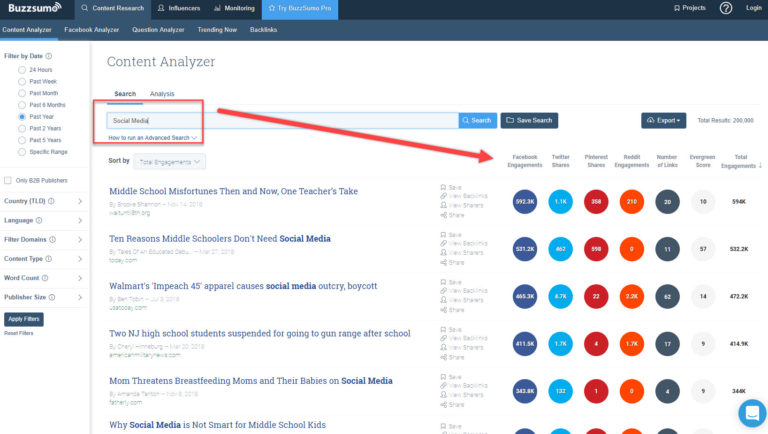The height and width of the screenshot is (434, 768).
Task: Click Filter Domains info icon
Action: pyautogui.click(x=52, y=240)
